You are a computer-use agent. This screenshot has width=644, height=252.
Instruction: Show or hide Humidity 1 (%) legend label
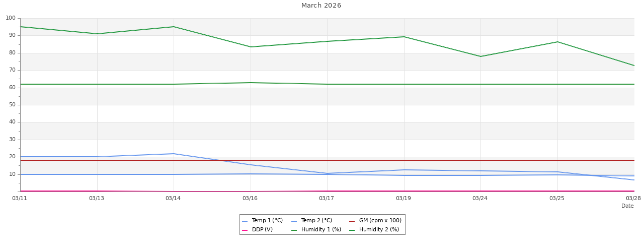click(x=321, y=230)
